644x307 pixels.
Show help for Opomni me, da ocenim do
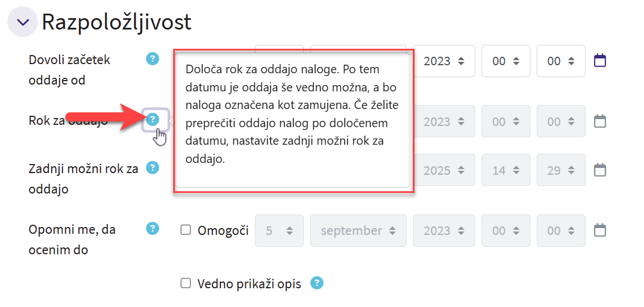pos(152,228)
